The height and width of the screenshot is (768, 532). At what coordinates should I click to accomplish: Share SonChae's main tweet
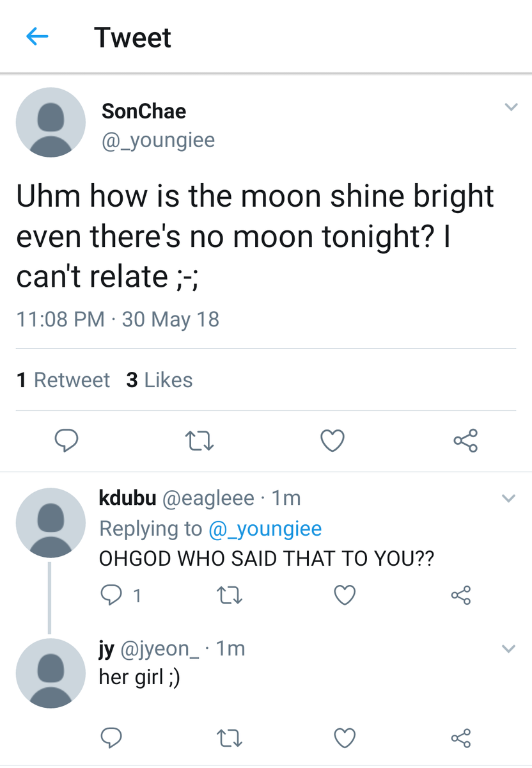(x=465, y=440)
